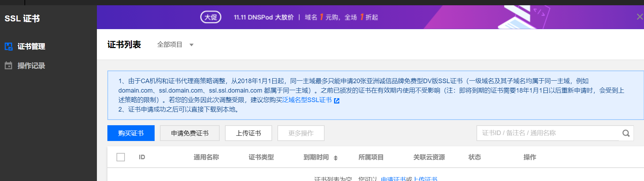644x181 pixels.
Task: Click the 全部项目 dropdown arrow
Action: coord(191,45)
